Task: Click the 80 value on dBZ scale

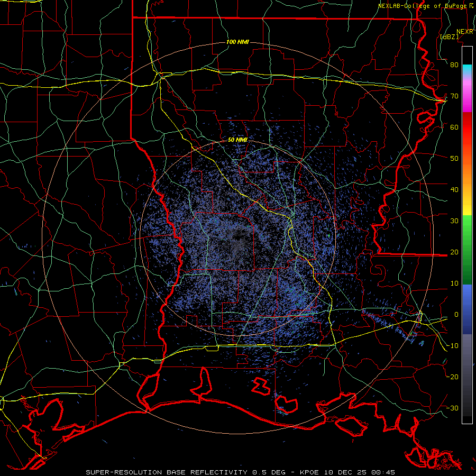Action: coord(454,65)
